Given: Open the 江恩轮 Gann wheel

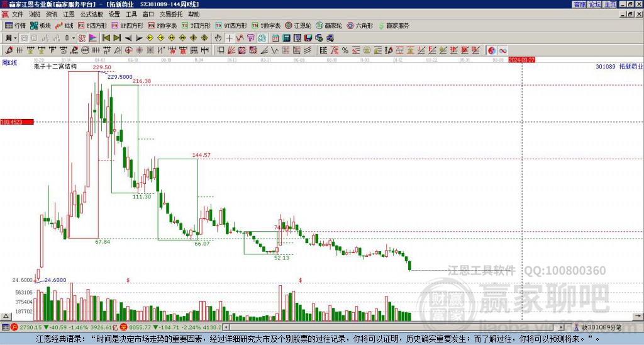Looking at the screenshot, I should coord(298,25).
